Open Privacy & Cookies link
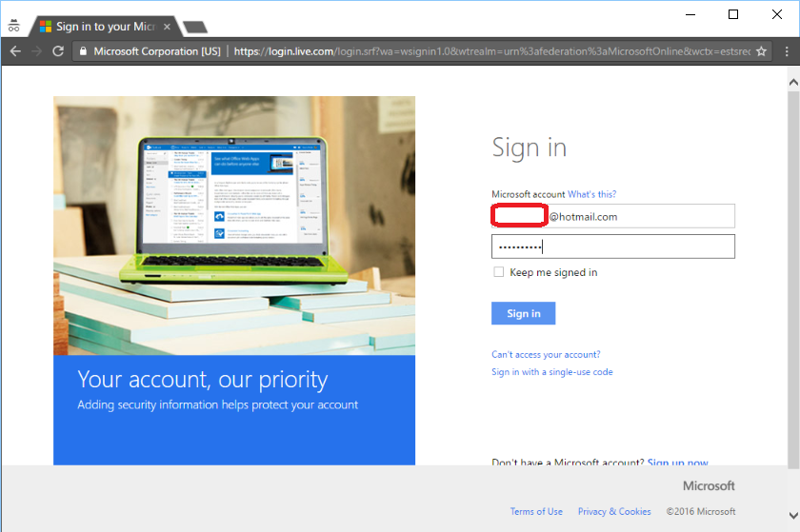 tap(614, 511)
